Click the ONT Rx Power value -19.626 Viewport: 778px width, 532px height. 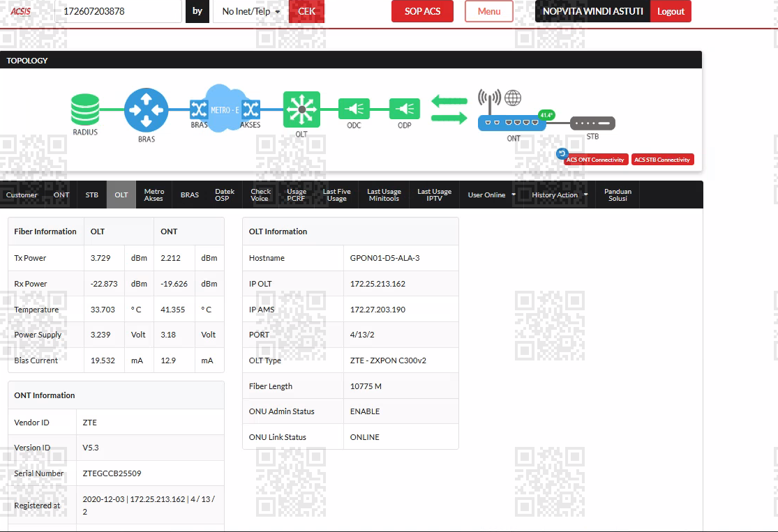(x=174, y=284)
